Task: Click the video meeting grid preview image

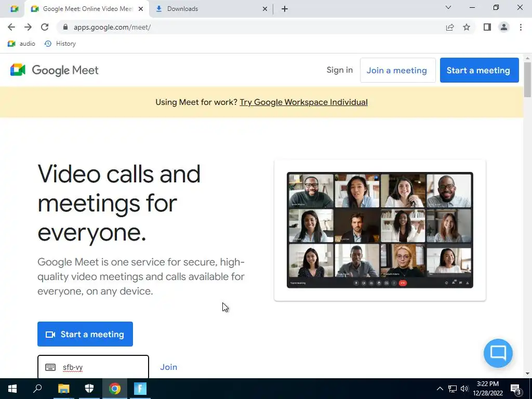Action: 380,230
